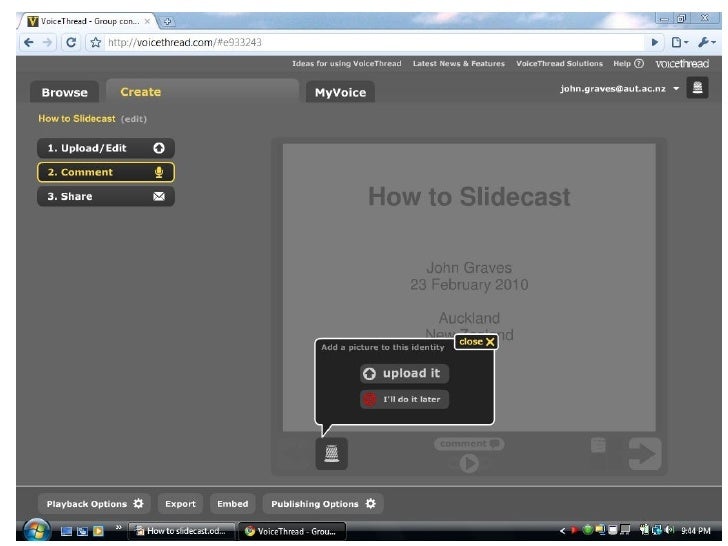Image resolution: width=728 pixels, height=546 pixels.
Task: Click the voicethread logo
Action: coord(682,64)
